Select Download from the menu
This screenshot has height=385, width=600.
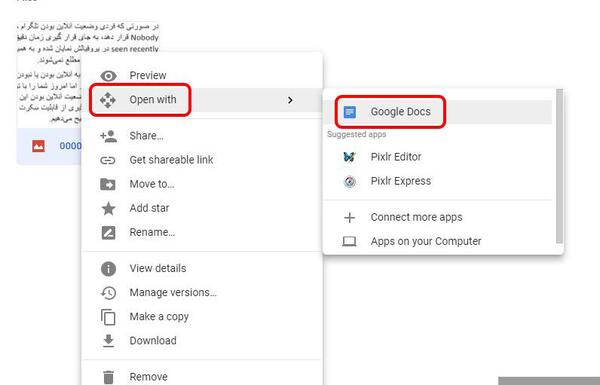[202, 341]
